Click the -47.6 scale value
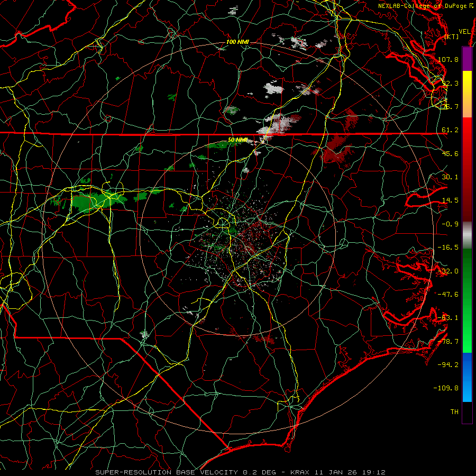The height and width of the screenshot is (476, 476). pyautogui.click(x=448, y=295)
